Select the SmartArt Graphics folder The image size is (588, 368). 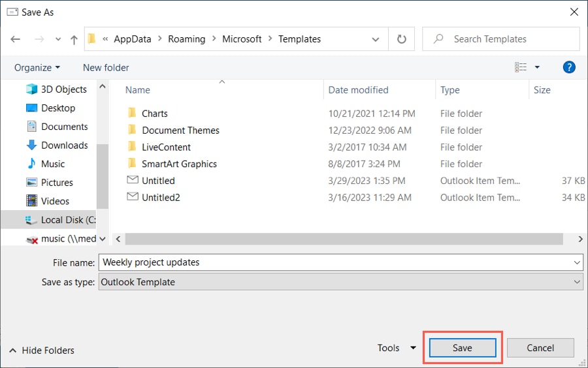point(179,164)
